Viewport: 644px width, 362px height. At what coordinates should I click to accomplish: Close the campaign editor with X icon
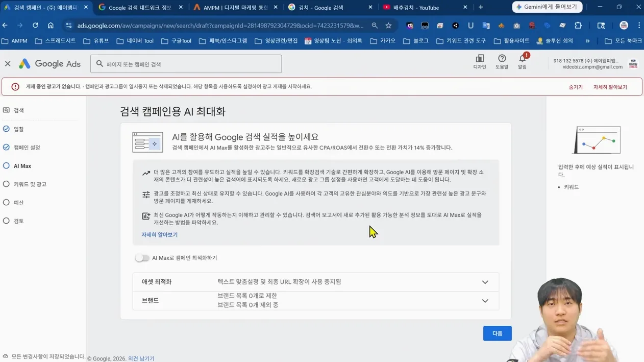pos(8,64)
